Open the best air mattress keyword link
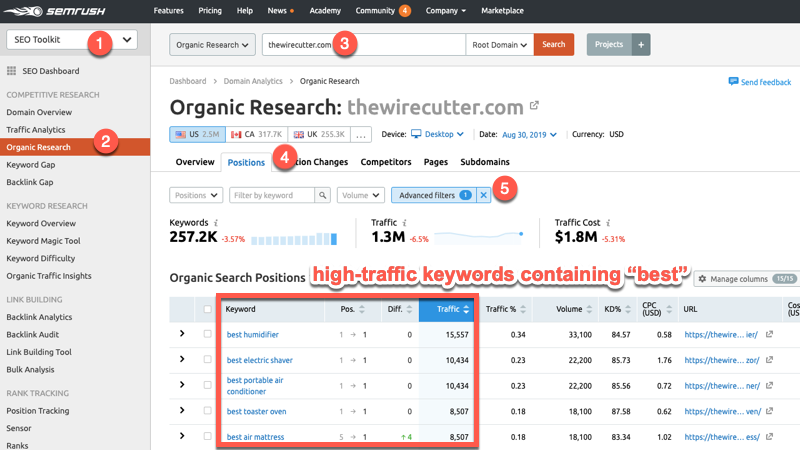 (x=255, y=437)
